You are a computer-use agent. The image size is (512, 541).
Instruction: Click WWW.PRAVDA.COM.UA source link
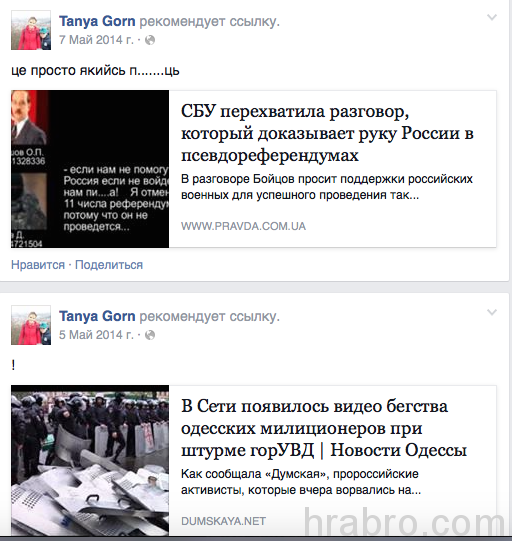coord(243,226)
